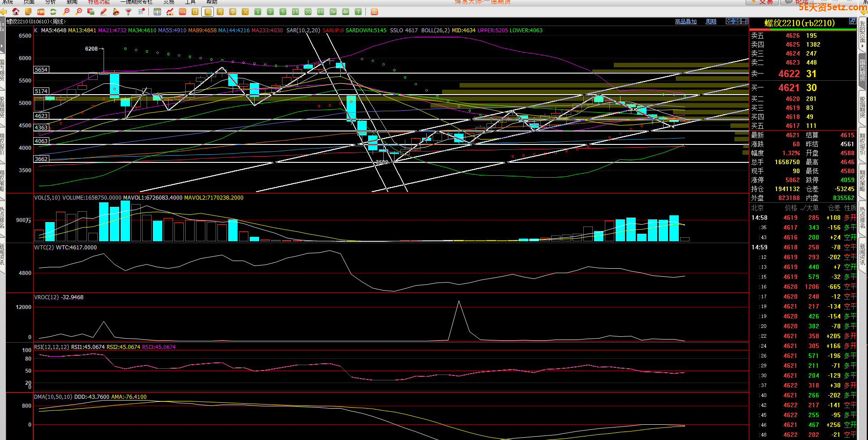
Task: Click the chart analysis icon
Action: click(170, 12)
